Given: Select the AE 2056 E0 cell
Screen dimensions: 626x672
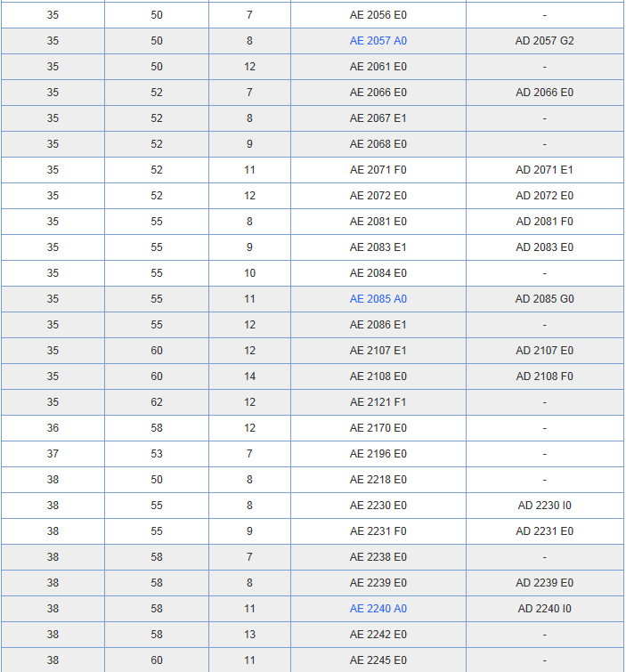Looking at the screenshot, I should click(378, 15).
